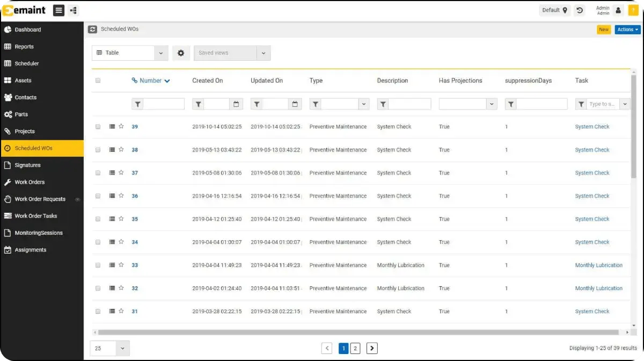Click the Created On calendar picker icon
The height and width of the screenshot is (361, 644).
click(x=237, y=104)
